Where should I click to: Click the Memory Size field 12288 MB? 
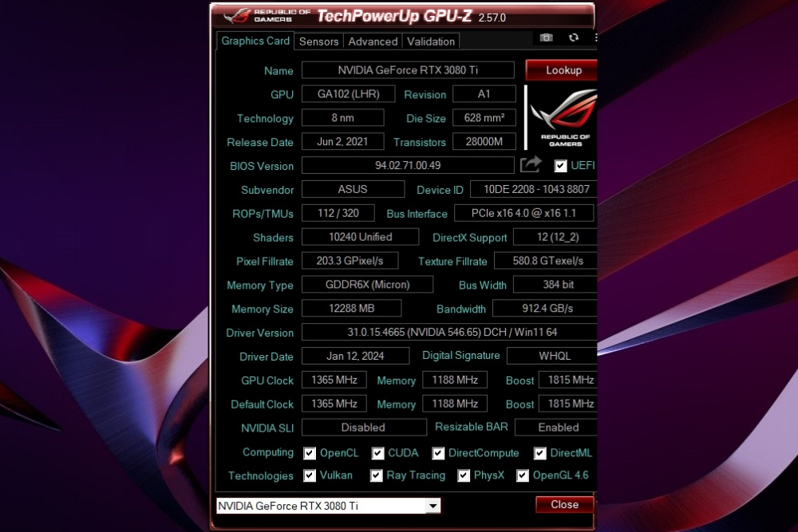352,308
